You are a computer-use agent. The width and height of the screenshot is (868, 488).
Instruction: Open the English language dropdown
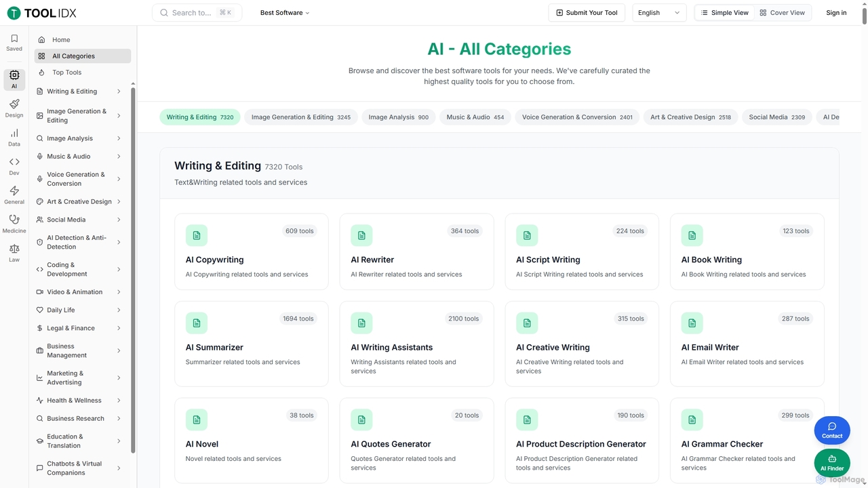[659, 13]
